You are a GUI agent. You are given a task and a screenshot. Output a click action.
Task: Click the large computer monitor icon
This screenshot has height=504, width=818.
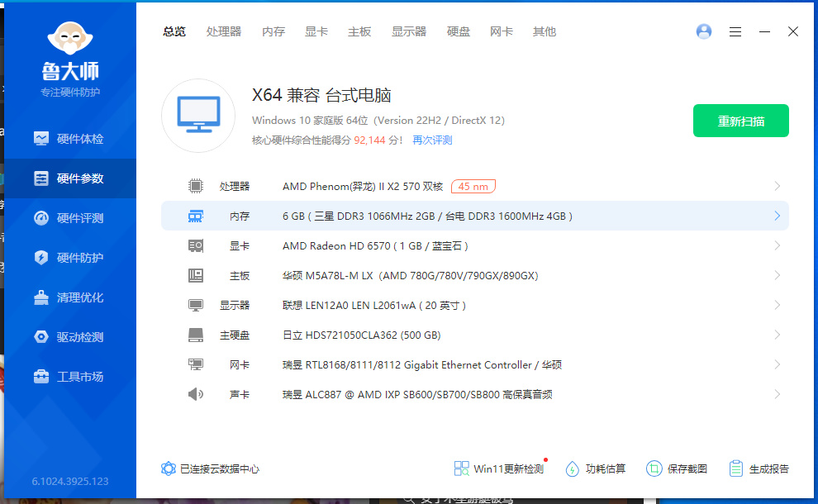pyautogui.click(x=198, y=116)
